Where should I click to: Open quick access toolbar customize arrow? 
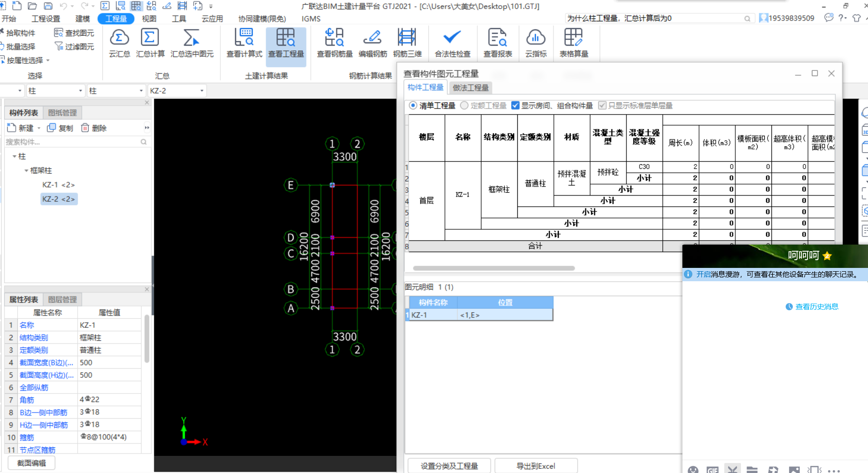click(x=211, y=7)
